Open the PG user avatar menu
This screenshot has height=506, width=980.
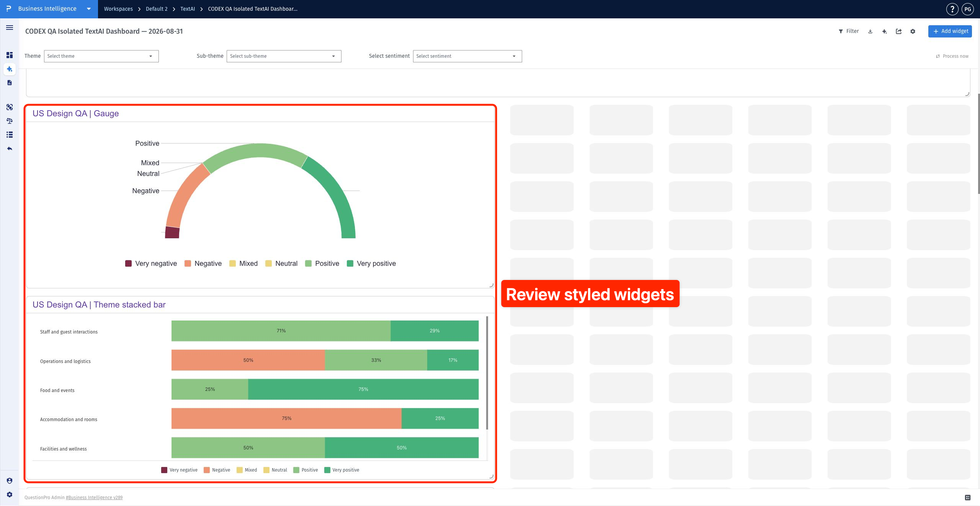968,9
